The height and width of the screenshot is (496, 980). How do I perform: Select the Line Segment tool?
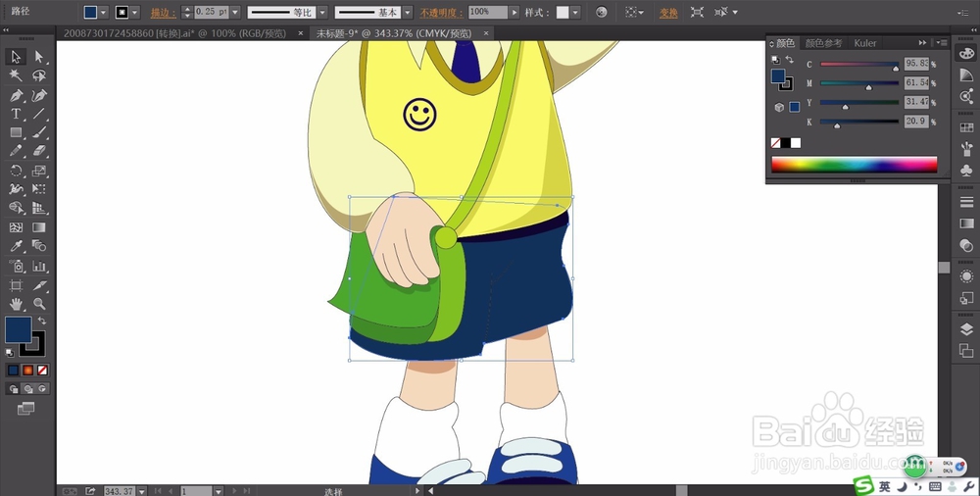(39, 114)
